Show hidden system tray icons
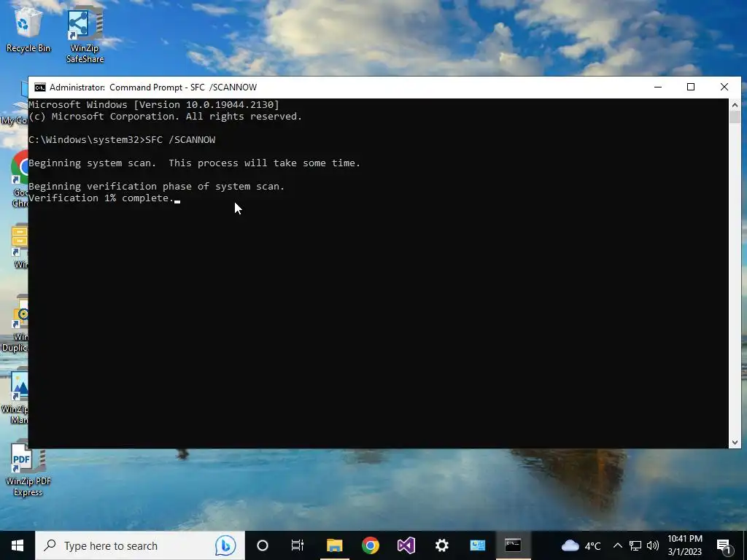 pyautogui.click(x=617, y=545)
